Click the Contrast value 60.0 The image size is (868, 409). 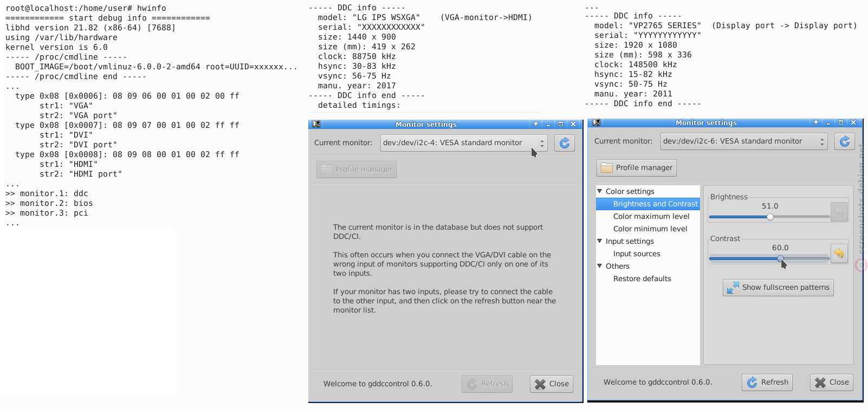coord(780,248)
